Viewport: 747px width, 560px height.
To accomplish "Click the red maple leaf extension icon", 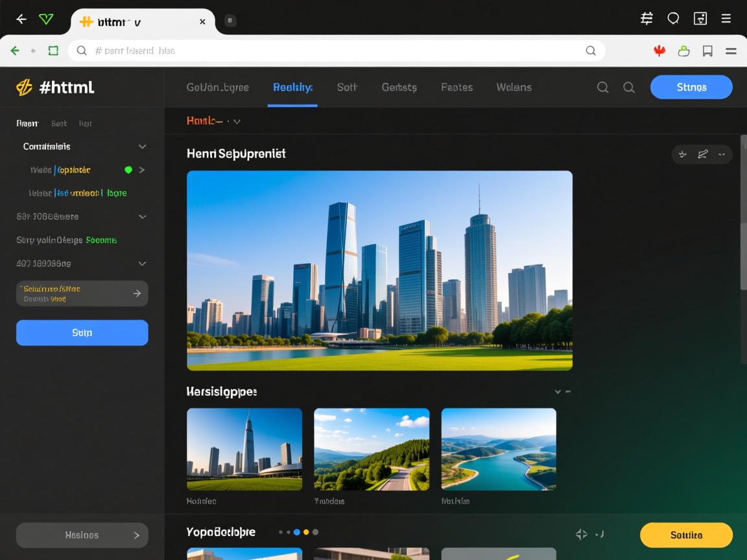I will [x=659, y=51].
